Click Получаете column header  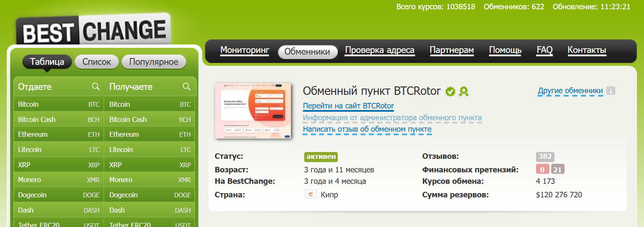(x=131, y=86)
